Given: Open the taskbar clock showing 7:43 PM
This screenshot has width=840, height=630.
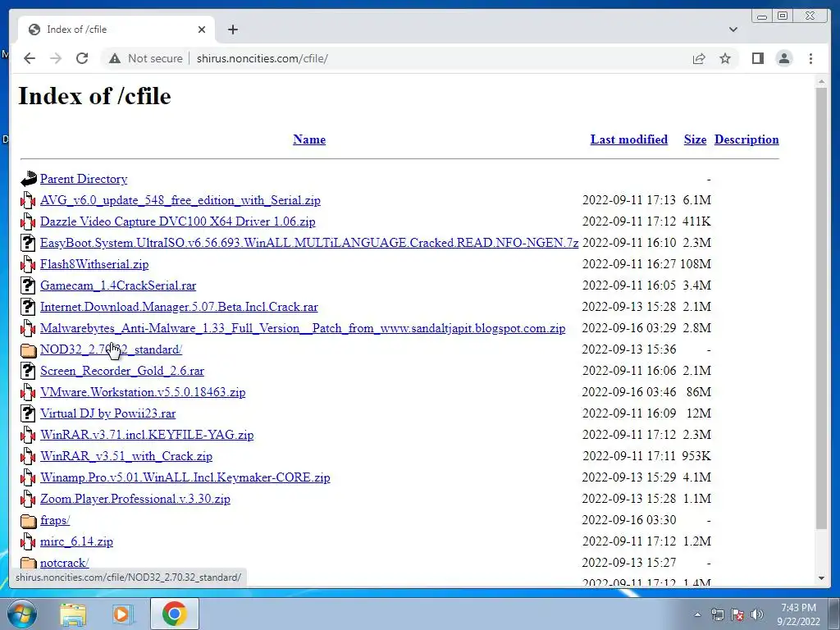Looking at the screenshot, I should [798, 614].
